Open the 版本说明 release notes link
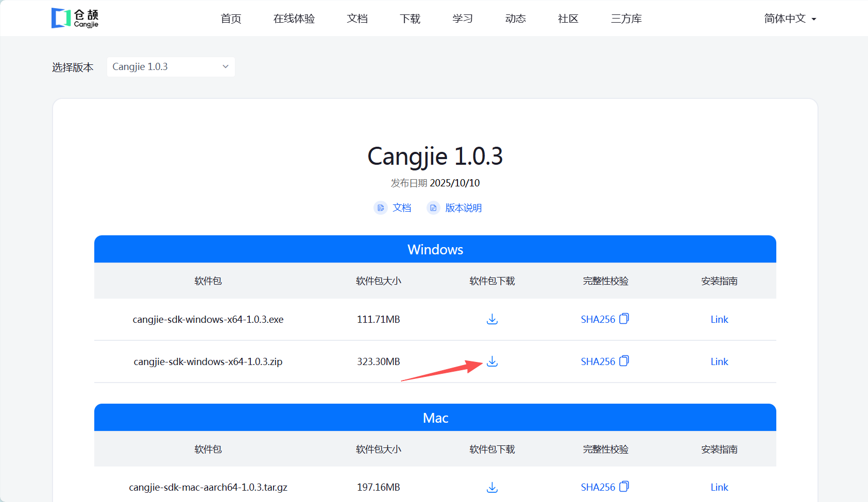The image size is (868, 502). 464,208
